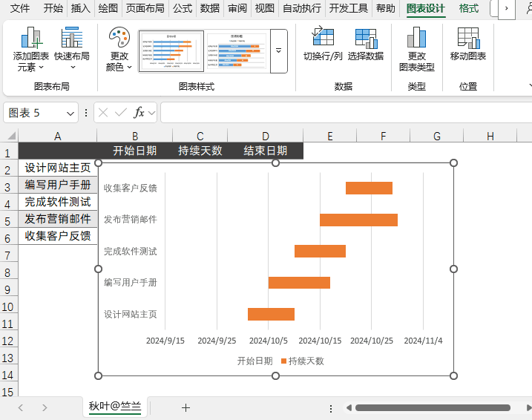Click cell 完成软件测试 in column A

[58, 202]
